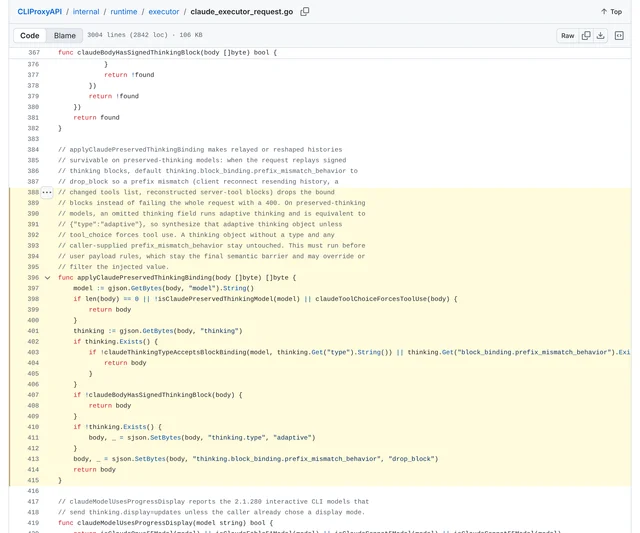
Task: Select line number 410
Action: [x=33, y=427]
